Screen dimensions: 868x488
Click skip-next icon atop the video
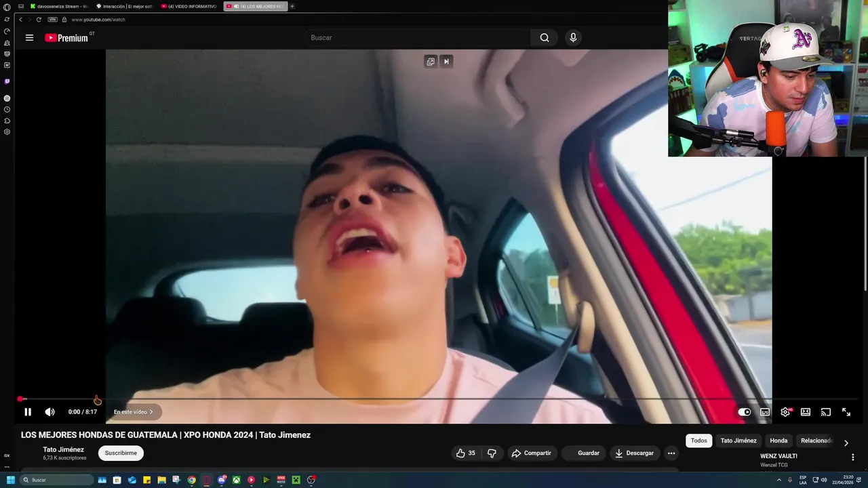[446, 62]
